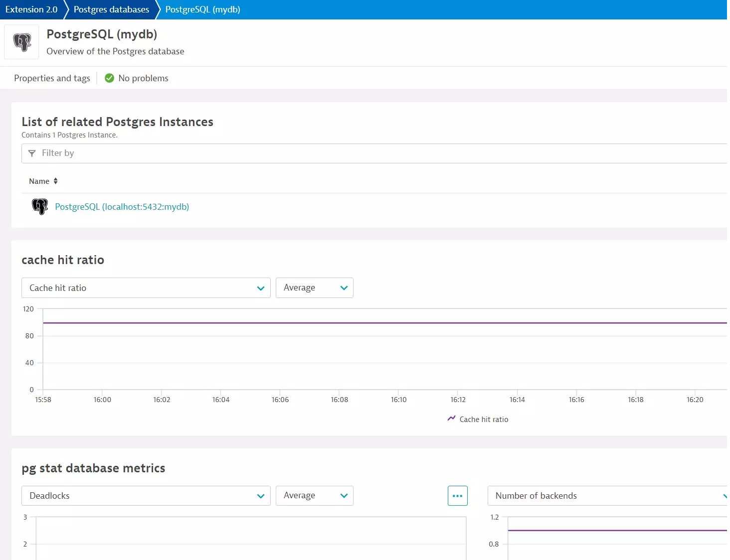
Task: Expand the Average dropdown for cache chart
Action: pos(314,288)
